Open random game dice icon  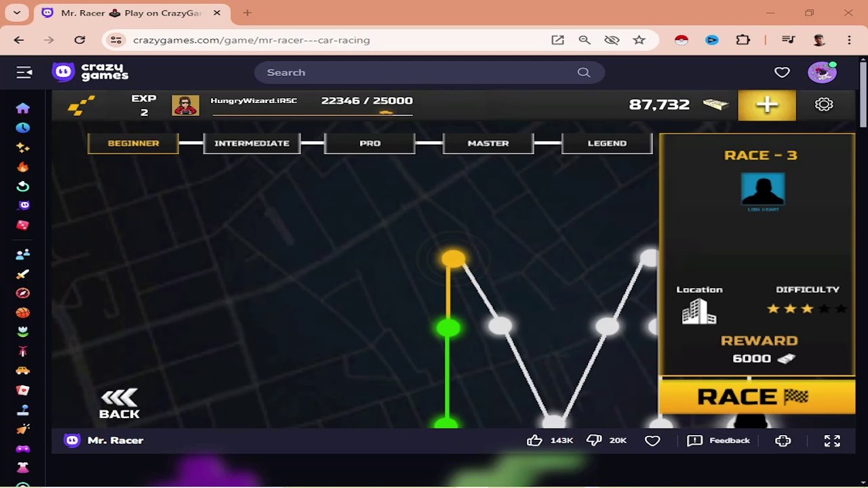pyautogui.click(x=23, y=225)
